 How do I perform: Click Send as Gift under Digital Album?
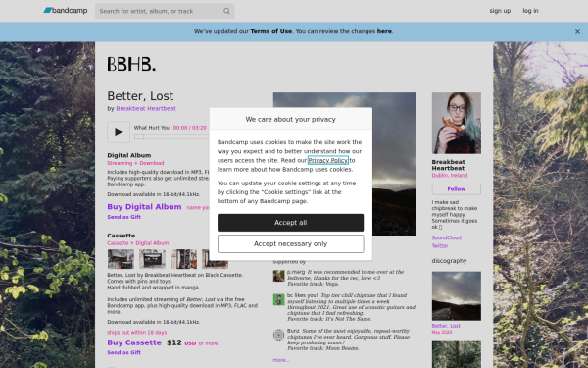coord(124,217)
